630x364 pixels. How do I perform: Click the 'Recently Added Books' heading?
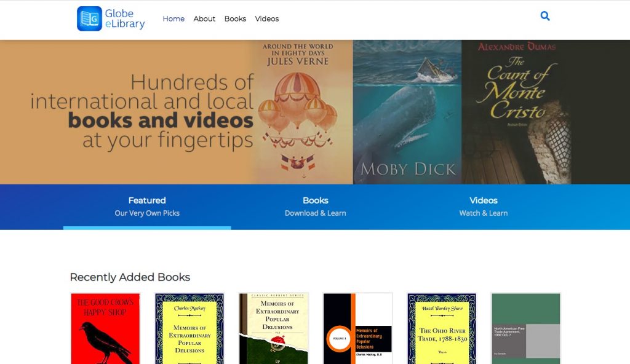(x=130, y=277)
